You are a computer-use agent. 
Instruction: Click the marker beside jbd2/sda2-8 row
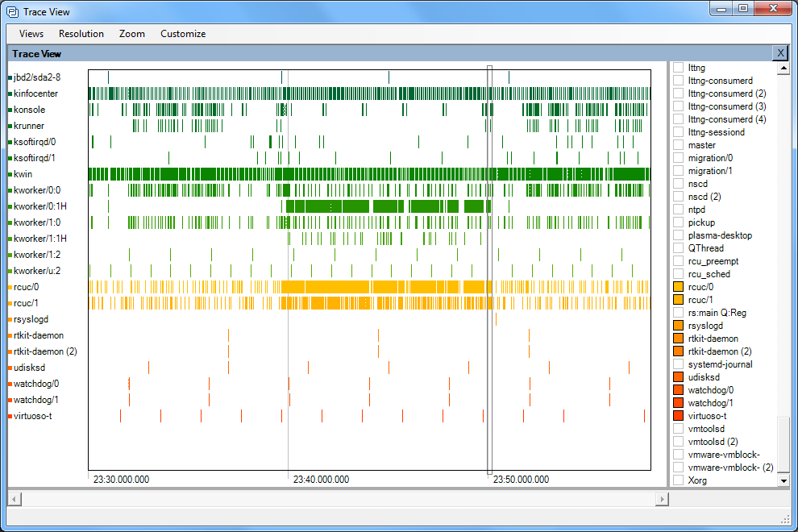pyautogui.click(x=10, y=77)
